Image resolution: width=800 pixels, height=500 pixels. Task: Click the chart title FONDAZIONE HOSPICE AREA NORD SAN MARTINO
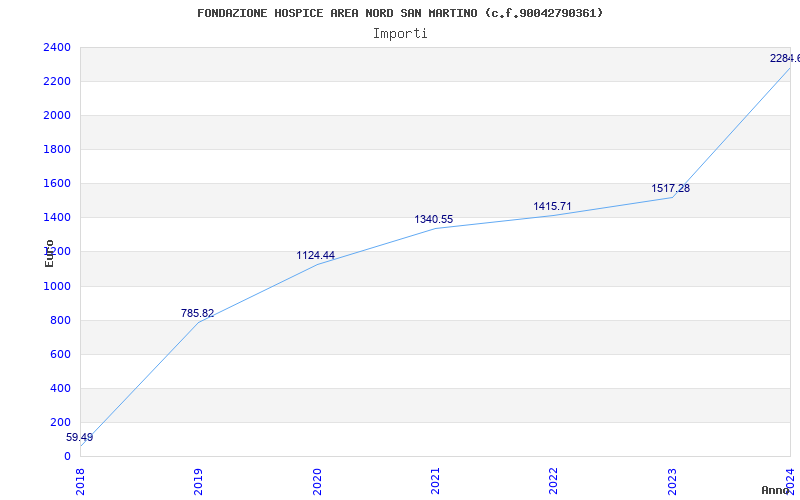tap(400, 13)
